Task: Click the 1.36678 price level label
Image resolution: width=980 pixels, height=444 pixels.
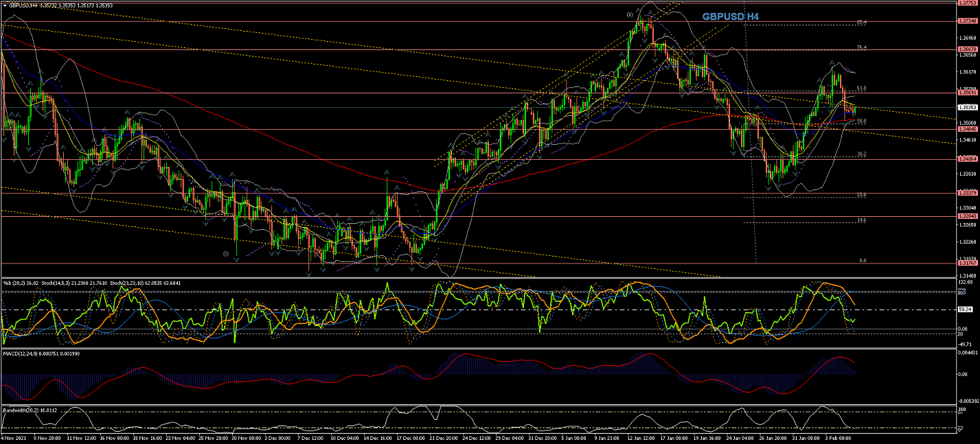Action: point(966,49)
